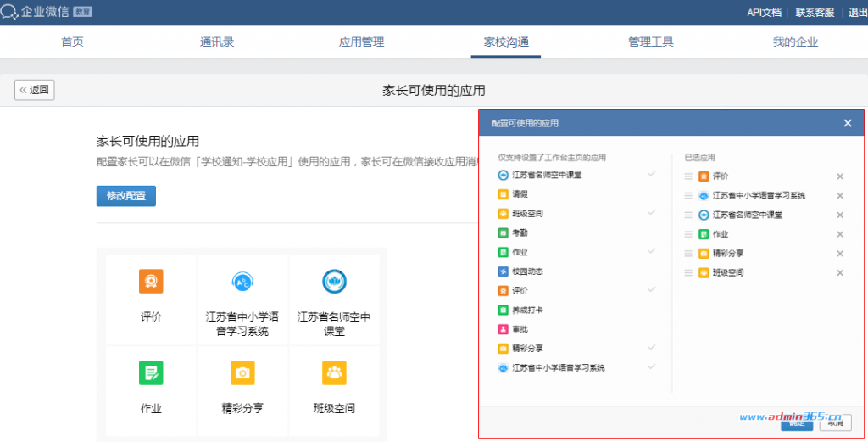
Task: Close the 配置可使用的应用 dialog
Action: pyautogui.click(x=848, y=123)
